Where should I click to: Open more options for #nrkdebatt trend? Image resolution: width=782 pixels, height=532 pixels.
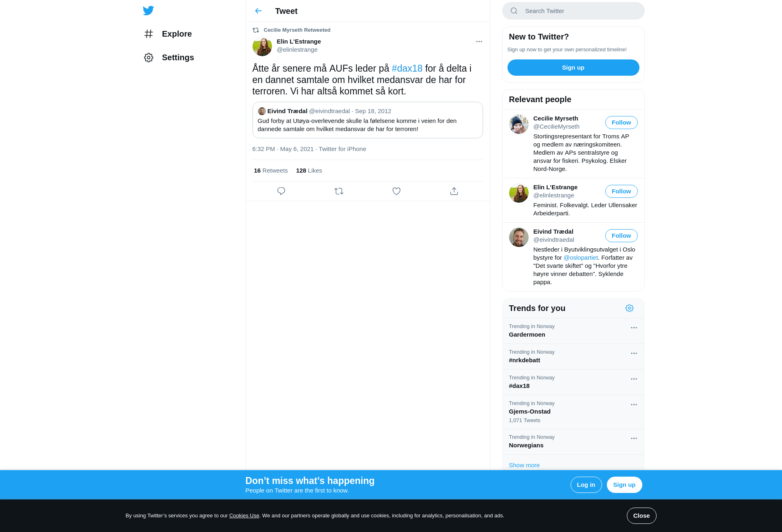click(x=634, y=353)
